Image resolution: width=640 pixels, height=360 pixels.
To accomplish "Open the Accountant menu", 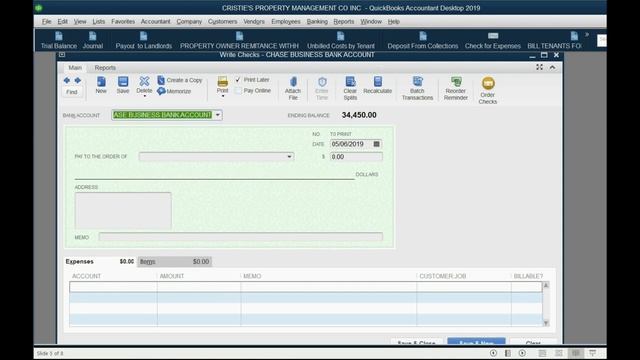I will click(x=155, y=22).
